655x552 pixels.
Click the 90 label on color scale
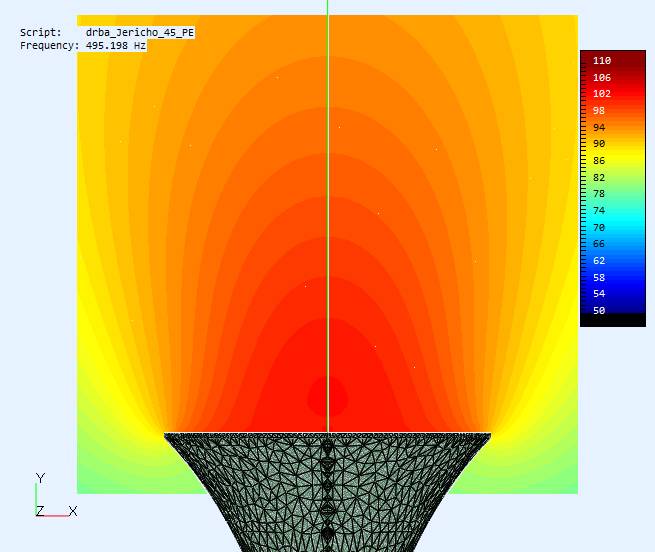tap(599, 144)
